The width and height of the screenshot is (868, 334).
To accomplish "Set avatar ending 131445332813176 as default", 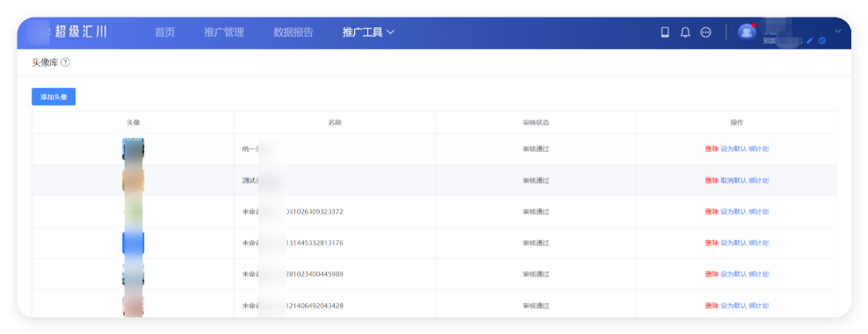I will point(734,243).
